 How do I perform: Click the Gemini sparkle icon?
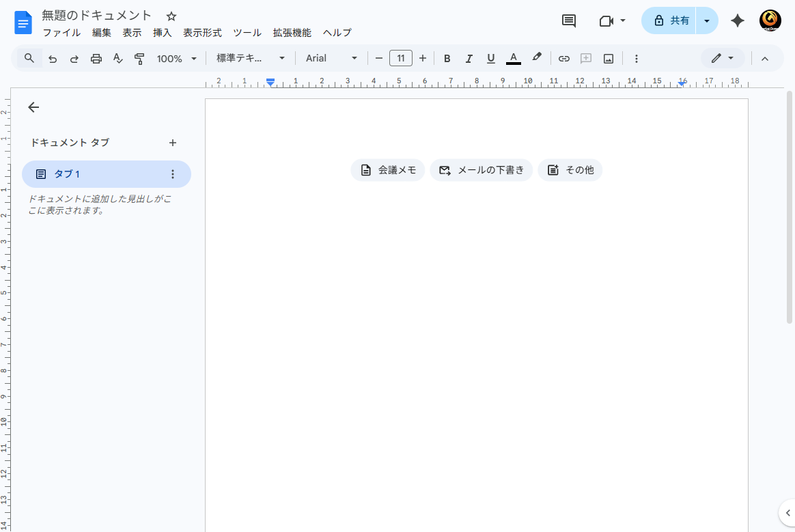coord(737,20)
